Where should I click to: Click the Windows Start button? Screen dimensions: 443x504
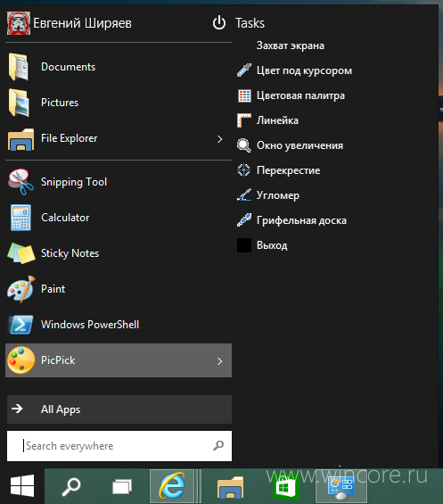tap(22, 485)
